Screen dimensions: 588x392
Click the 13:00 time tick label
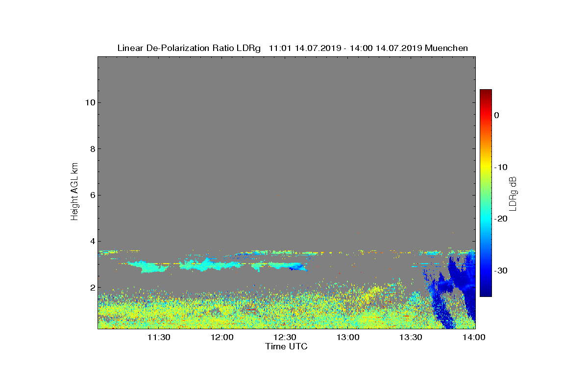pyautogui.click(x=348, y=337)
